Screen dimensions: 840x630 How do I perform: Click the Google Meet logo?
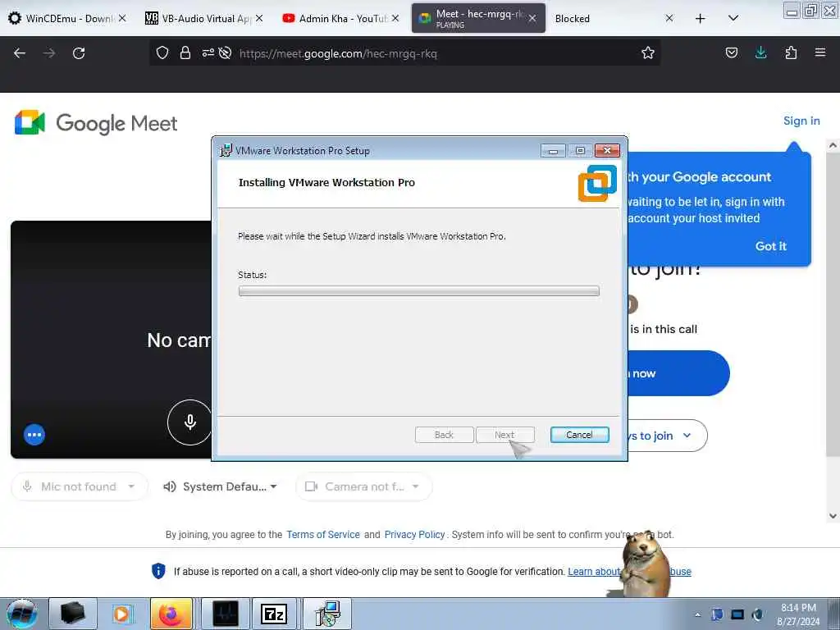point(95,123)
